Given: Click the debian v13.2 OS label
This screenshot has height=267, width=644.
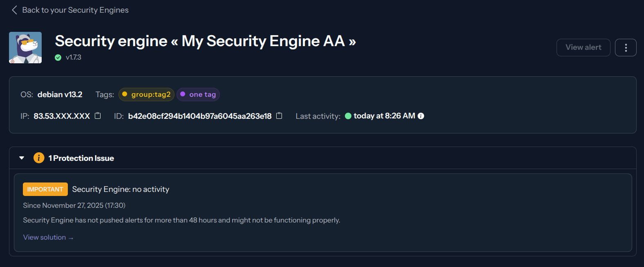Looking at the screenshot, I should 60,94.
